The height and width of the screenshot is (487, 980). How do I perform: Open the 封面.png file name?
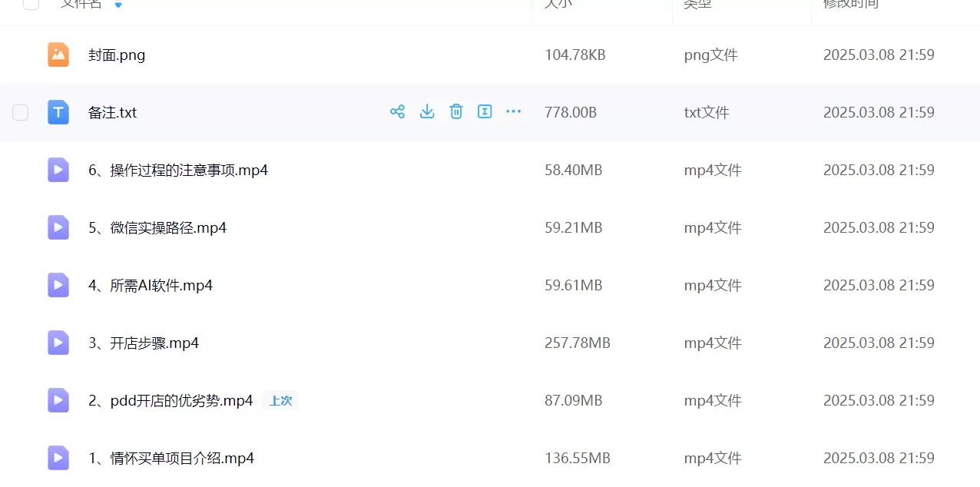pos(117,55)
